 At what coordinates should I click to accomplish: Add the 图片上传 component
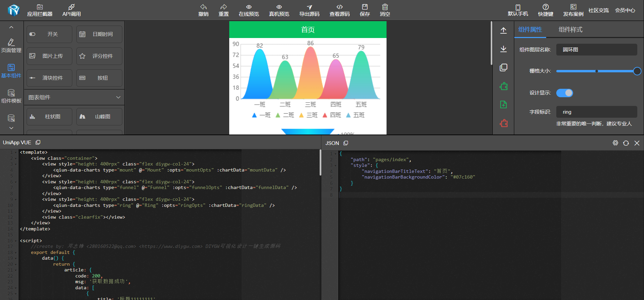coord(49,56)
